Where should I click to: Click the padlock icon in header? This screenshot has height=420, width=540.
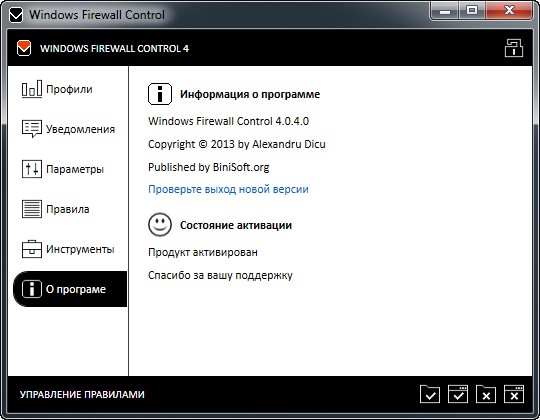pyautogui.click(x=514, y=48)
